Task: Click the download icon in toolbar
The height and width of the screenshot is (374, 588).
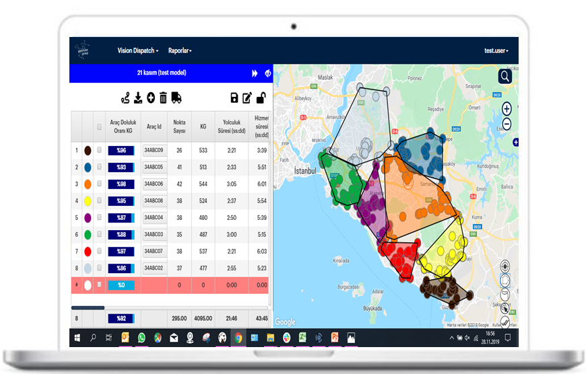Action: coord(138,98)
